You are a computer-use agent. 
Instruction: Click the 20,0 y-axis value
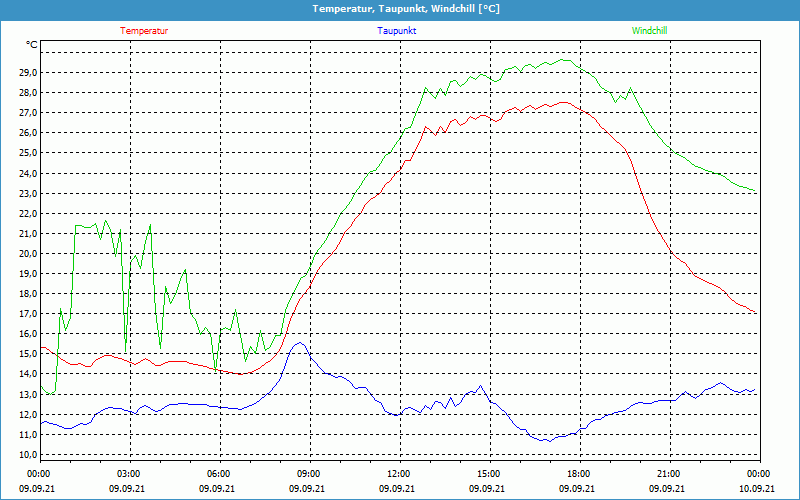pos(29,254)
